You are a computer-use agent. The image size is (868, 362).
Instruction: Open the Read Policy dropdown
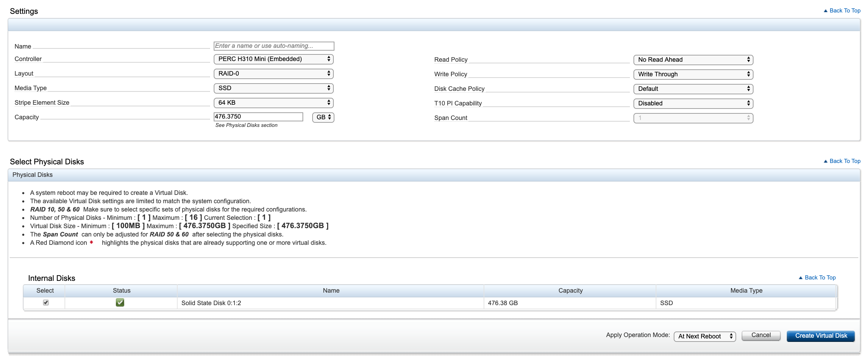click(x=693, y=60)
